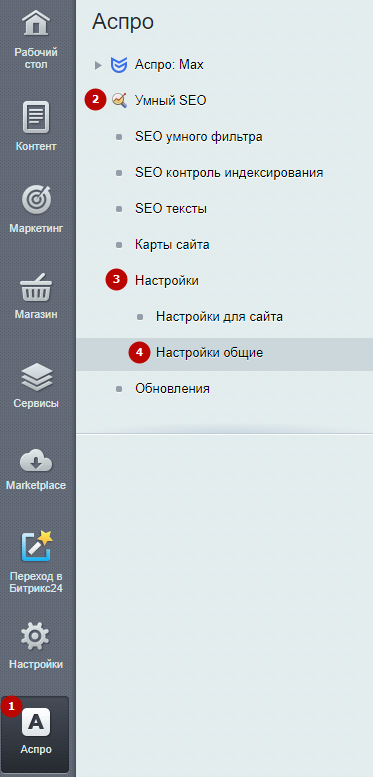Open Настройки для сайта
Image resolution: width=373 pixels, height=777 pixels.
pyautogui.click(x=219, y=317)
